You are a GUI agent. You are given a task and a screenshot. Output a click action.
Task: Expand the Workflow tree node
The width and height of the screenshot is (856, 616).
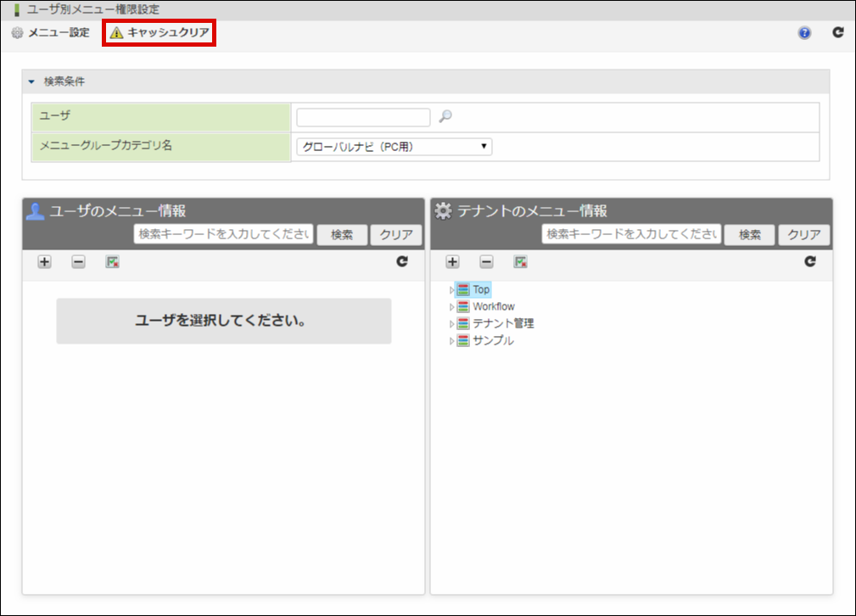pyautogui.click(x=452, y=305)
